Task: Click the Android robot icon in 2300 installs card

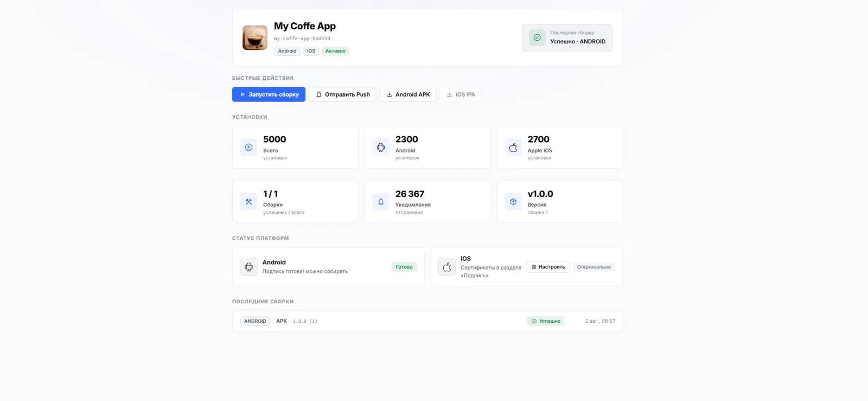Action: 381,147
